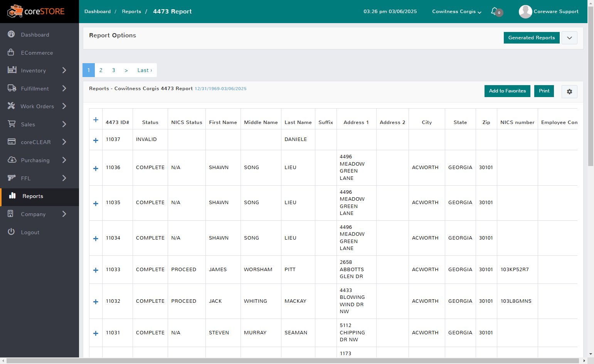Click the Fulfillment truck sidebar icon
This screenshot has height=364, width=594.
(12, 88)
